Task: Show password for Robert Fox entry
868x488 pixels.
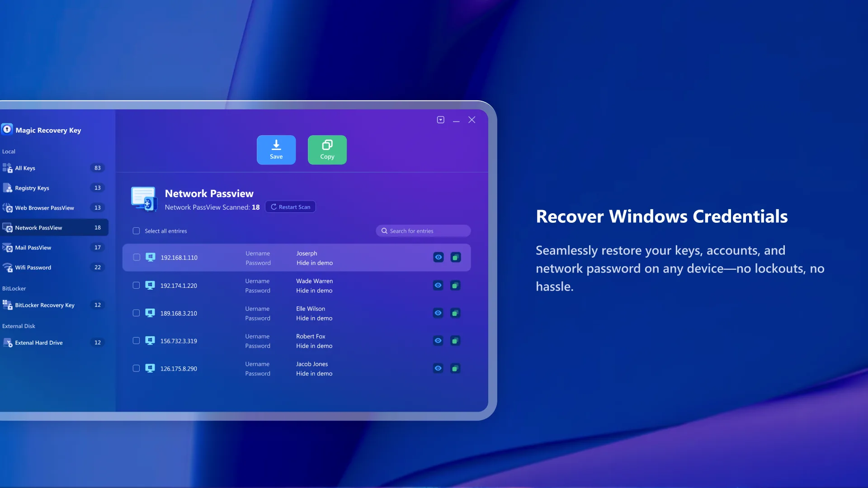Action: pyautogui.click(x=438, y=341)
